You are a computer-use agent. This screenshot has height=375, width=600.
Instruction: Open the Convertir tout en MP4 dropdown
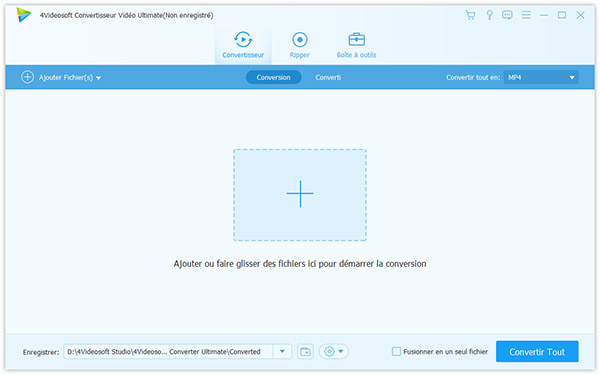point(541,77)
